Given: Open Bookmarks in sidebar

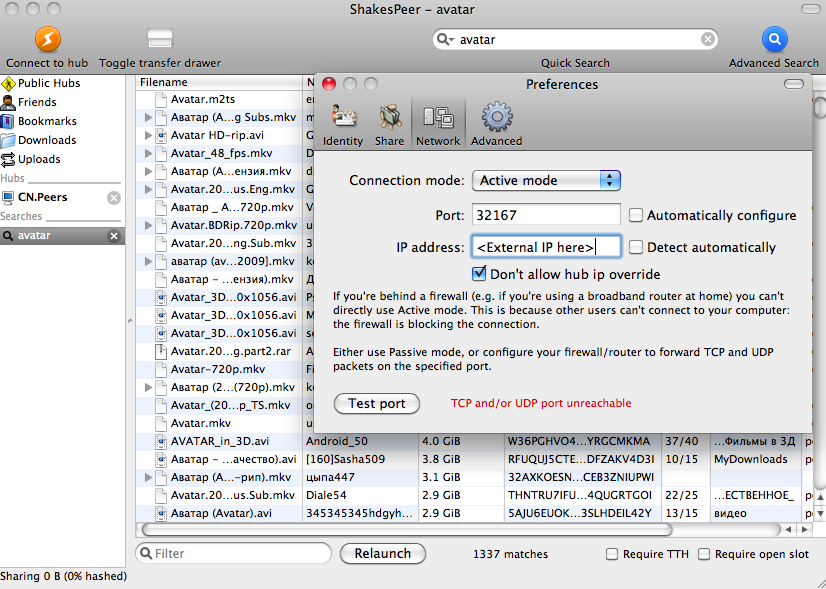Looking at the screenshot, I should [40, 121].
